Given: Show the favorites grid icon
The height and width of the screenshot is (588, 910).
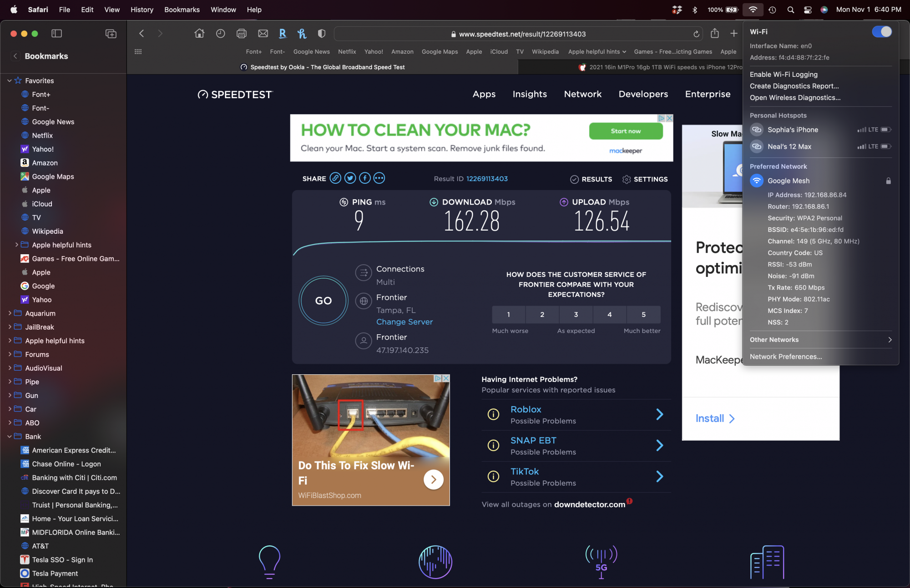Looking at the screenshot, I should pos(138,52).
